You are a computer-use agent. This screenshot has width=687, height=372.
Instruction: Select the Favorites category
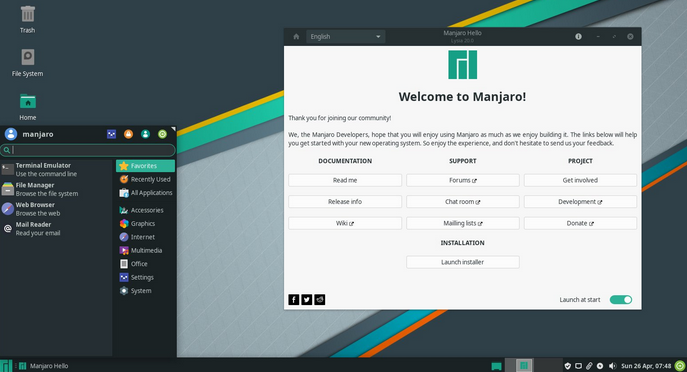coord(145,166)
